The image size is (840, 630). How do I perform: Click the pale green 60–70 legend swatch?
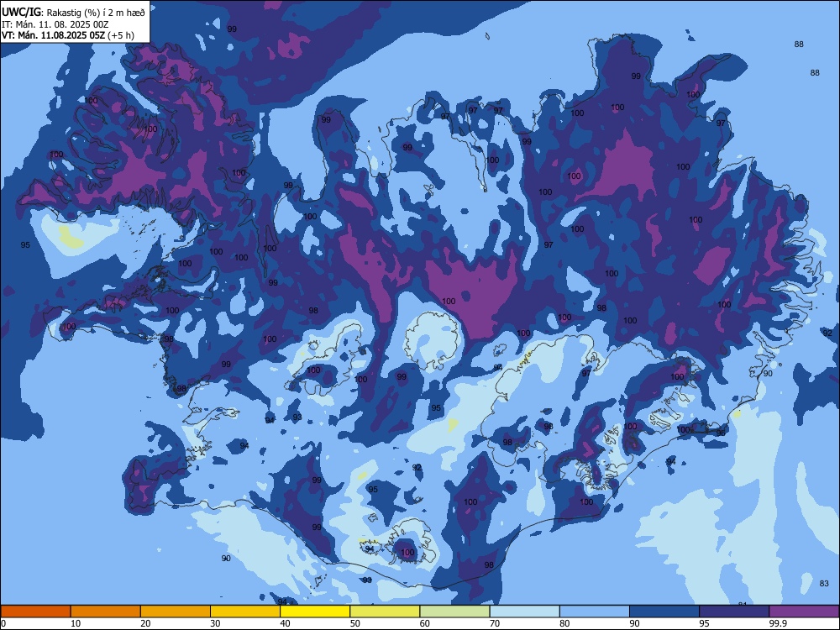[x=454, y=612]
